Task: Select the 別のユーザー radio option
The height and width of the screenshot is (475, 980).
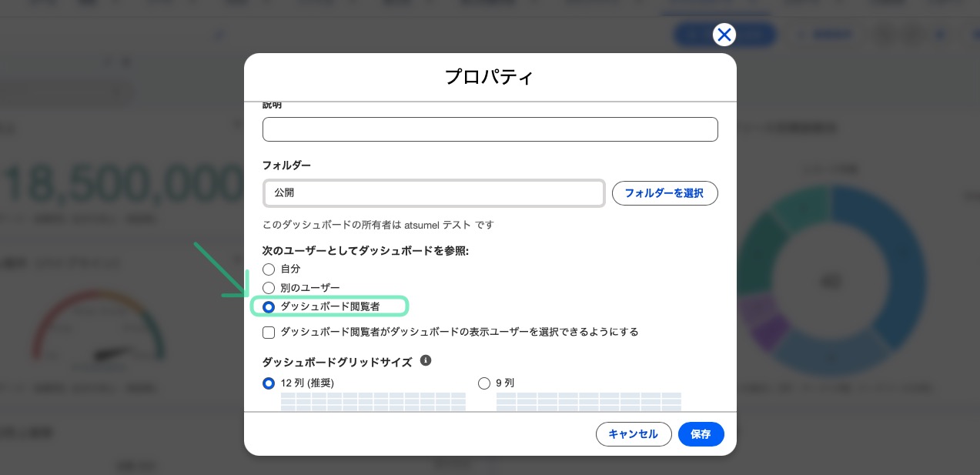Action: point(269,288)
